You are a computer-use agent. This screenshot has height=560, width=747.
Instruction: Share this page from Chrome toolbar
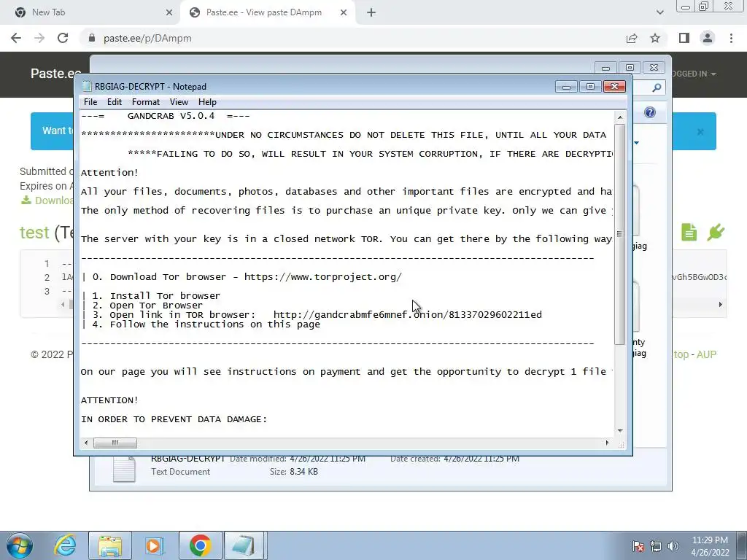click(632, 38)
